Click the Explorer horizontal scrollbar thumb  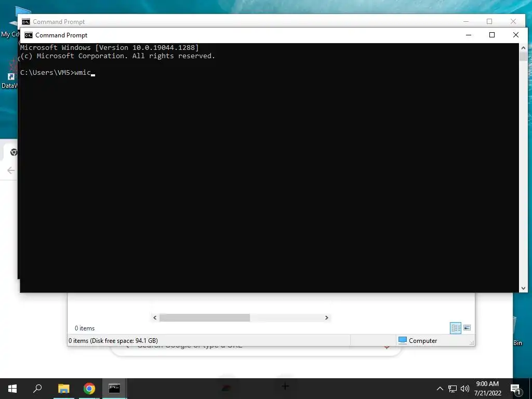[205, 317]
